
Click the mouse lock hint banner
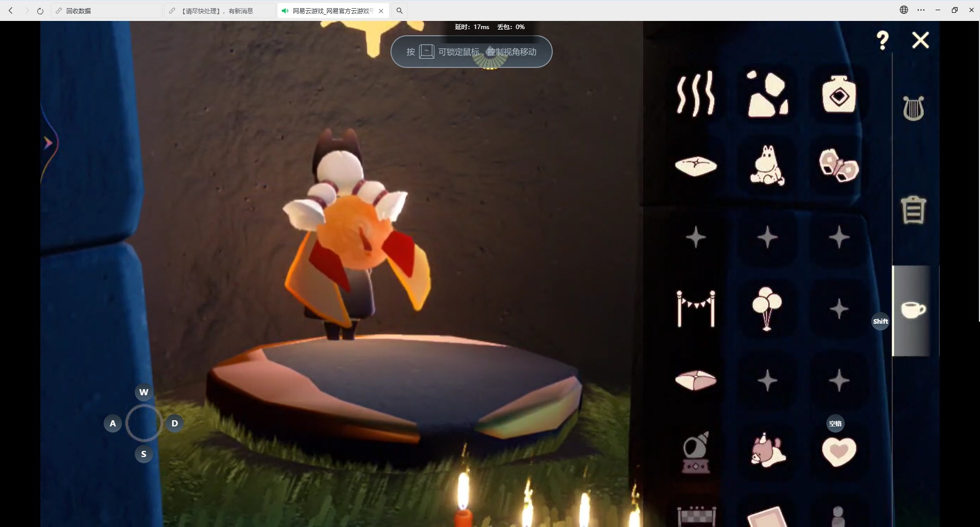472,52
